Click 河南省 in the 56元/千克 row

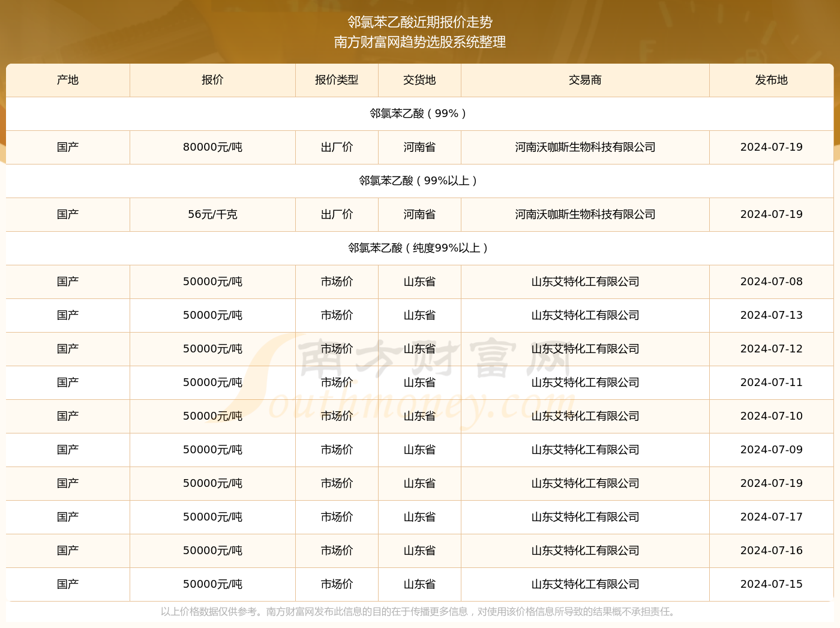click(419, 214)
